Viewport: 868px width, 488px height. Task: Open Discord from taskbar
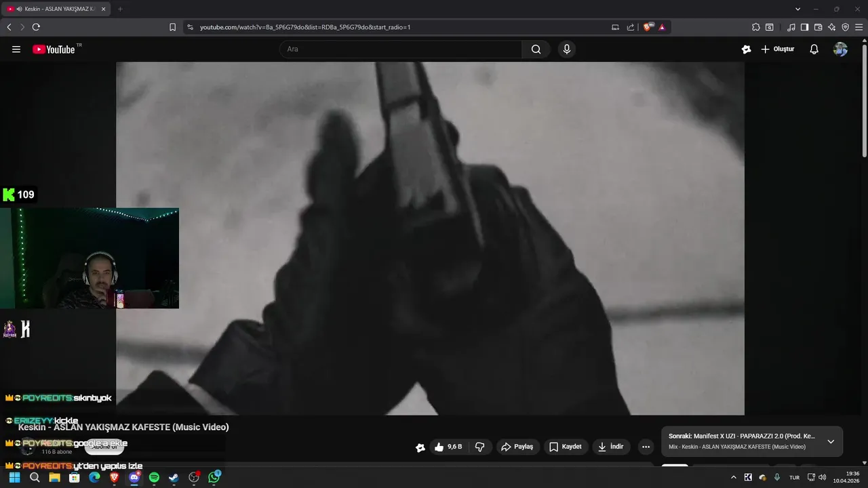point(134,478)
